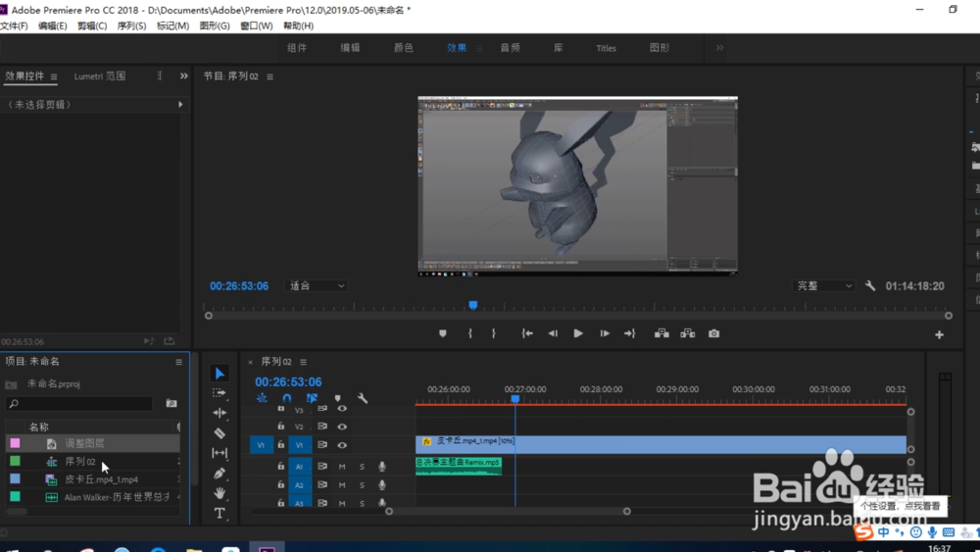Click project search input field

tap(79, 404)
